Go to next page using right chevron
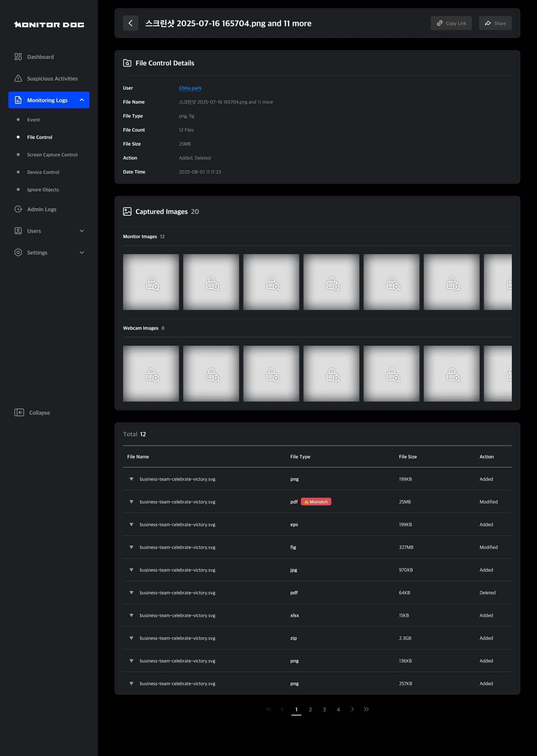This screenshot has height=756, width=537. pos(352,709)
